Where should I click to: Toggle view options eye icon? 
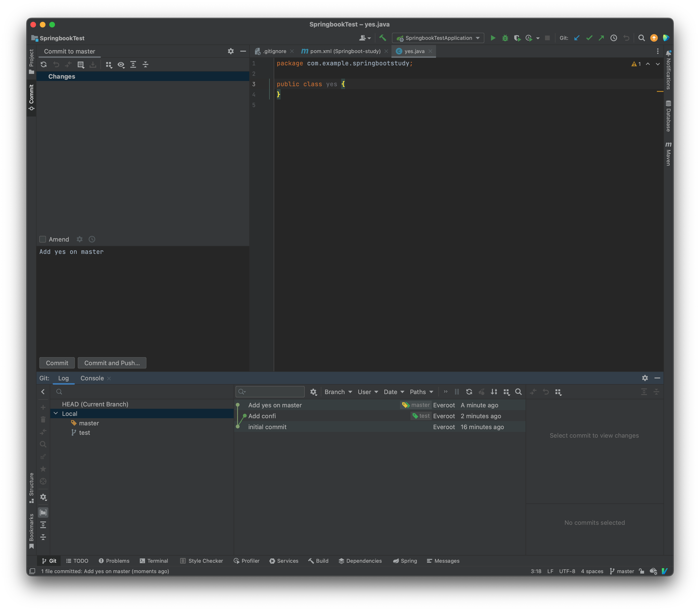(x=121, y=64)
